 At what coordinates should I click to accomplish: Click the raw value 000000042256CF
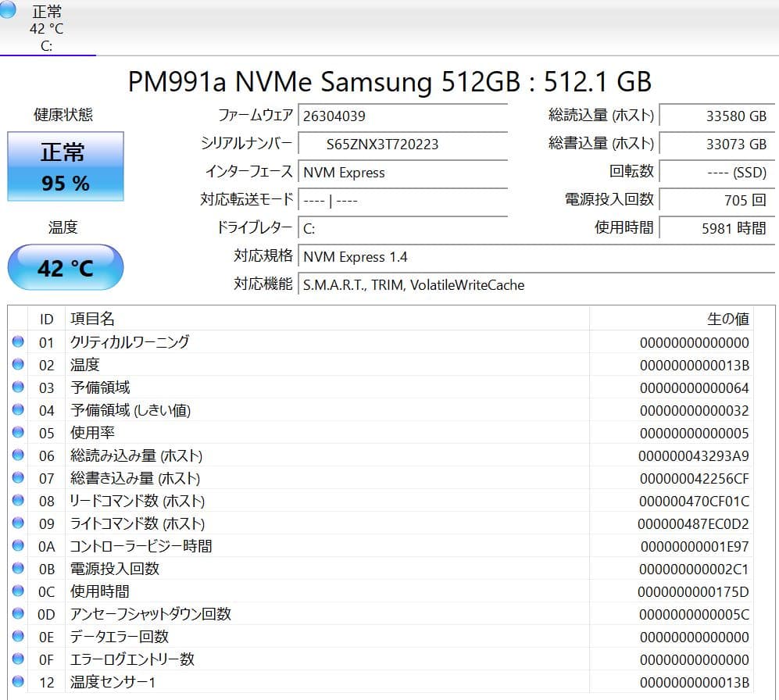tap(694, 479)
